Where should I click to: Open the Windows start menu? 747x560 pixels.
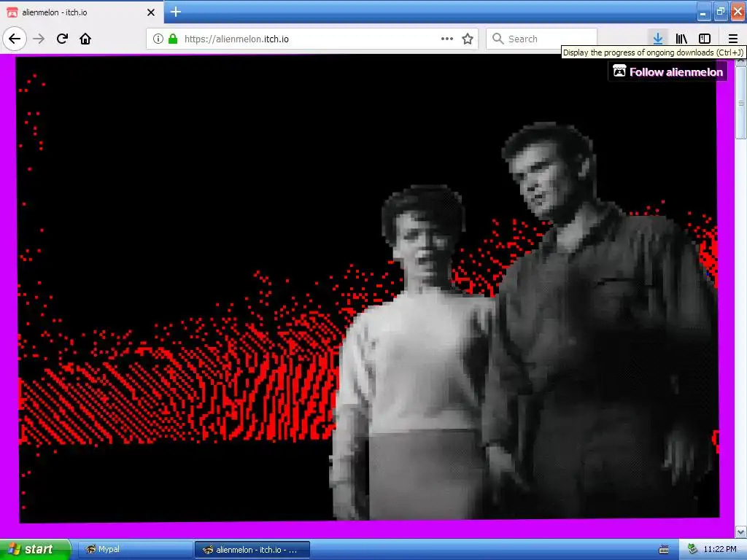(x=35, y=549)
